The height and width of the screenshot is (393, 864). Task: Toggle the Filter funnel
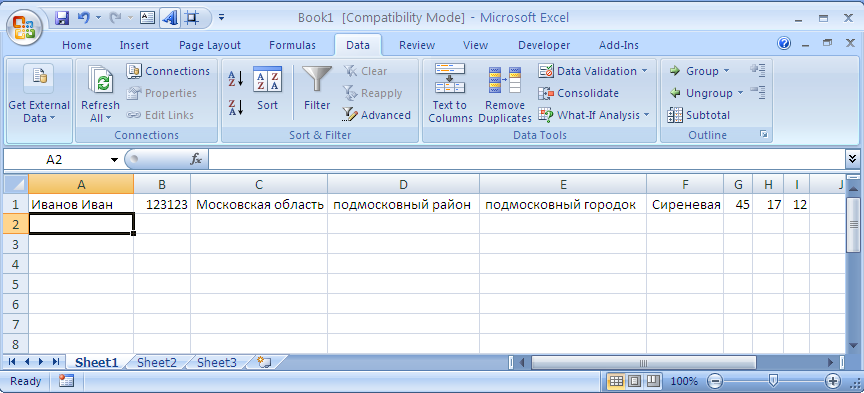coord(317,88)
